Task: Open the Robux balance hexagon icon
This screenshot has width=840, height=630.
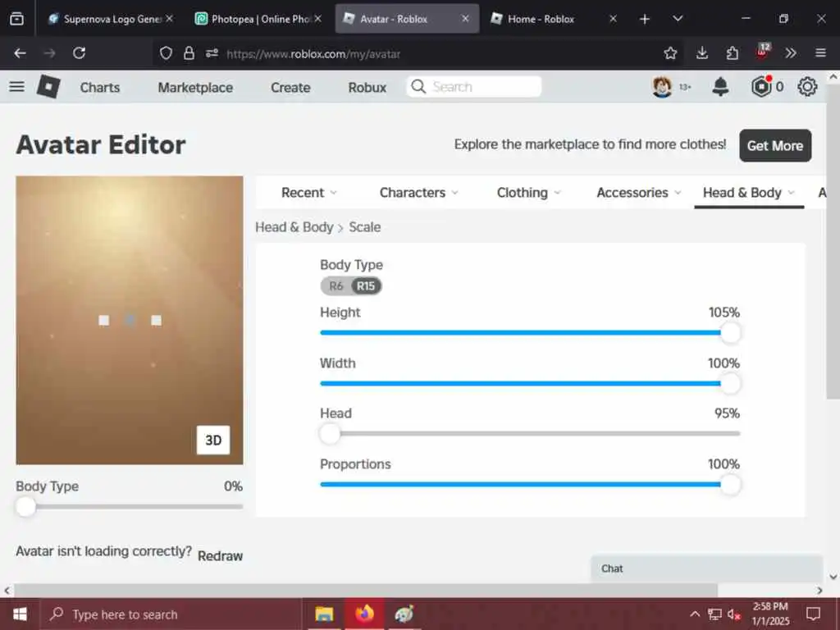Action: click(760, 87)
